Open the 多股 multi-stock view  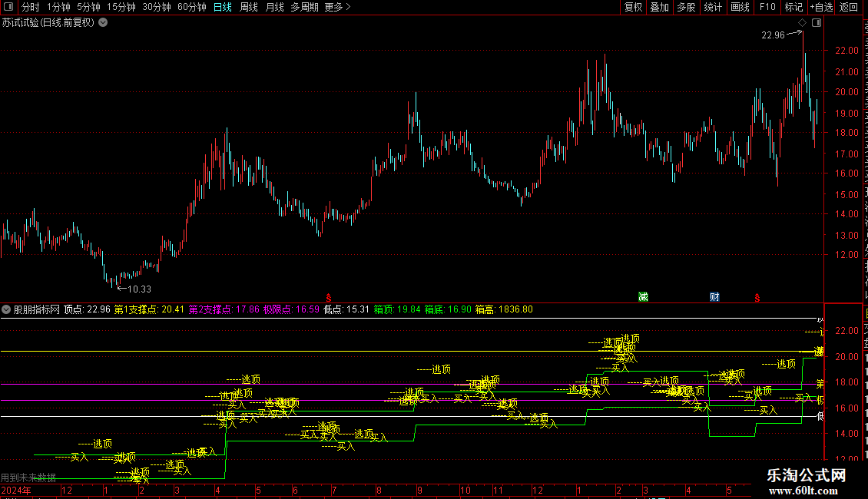tap(687, 7)
